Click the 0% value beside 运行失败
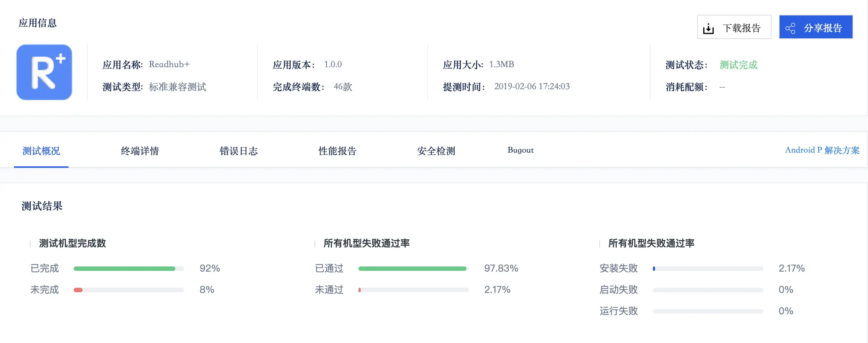Screen dimensions: 868x343 point(786,311)
